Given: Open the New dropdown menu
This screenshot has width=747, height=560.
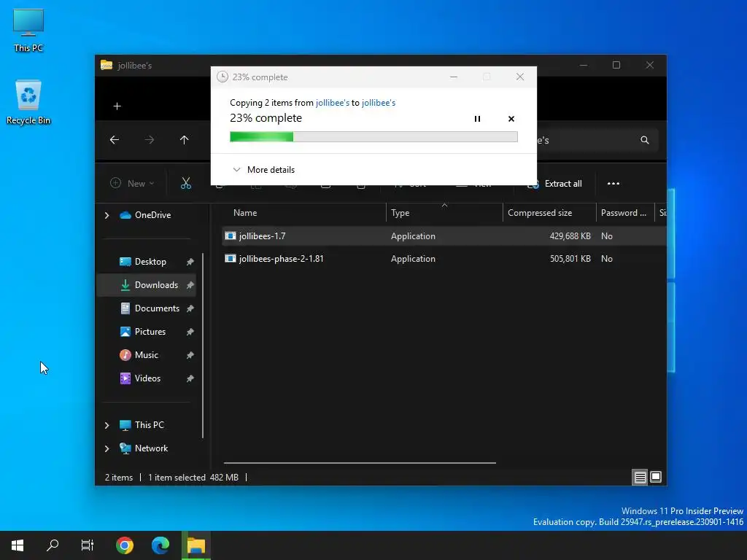Looking at the screenshot, I should point(133,183).
